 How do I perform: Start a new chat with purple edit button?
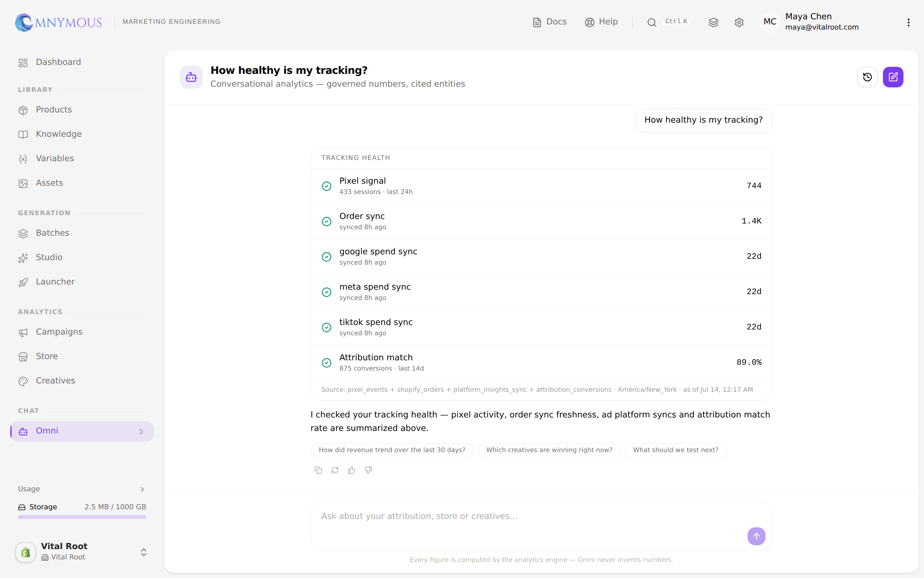893,77
